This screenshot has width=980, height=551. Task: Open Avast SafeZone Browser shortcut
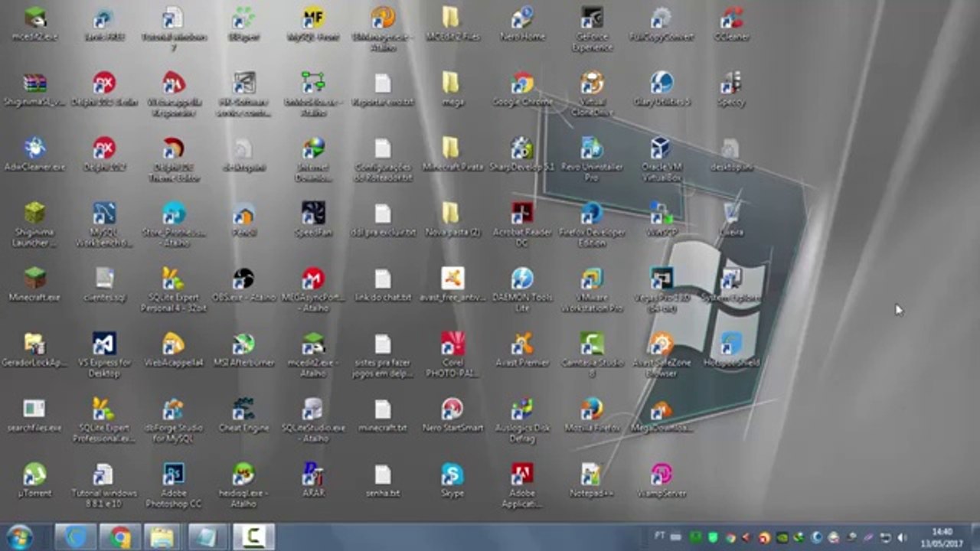pyautogui.click(x=661, y=355)
